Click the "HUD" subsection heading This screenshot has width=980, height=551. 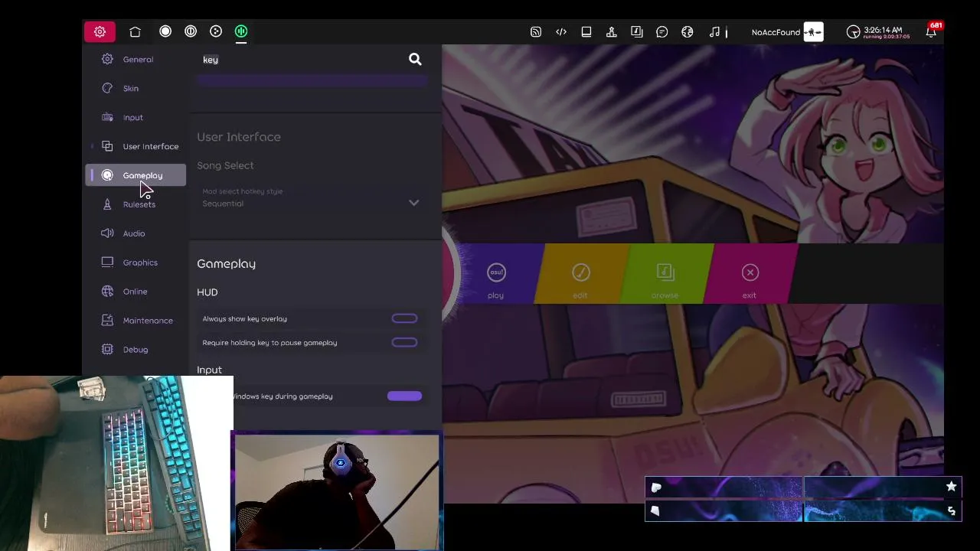tap(207, 292)
